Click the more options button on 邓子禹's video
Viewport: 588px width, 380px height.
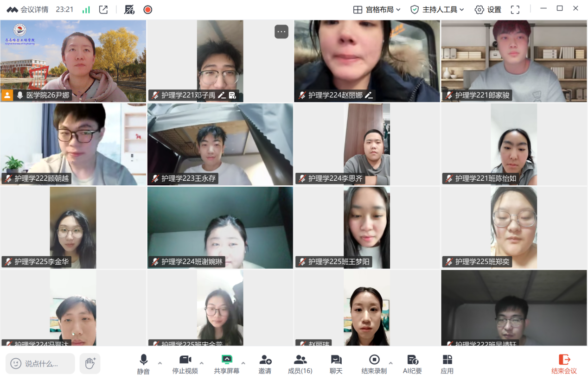(x=281, y=32)
